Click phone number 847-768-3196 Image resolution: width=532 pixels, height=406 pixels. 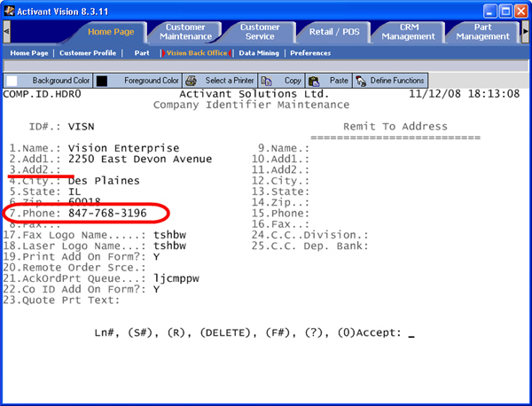(x=107, y=214)
